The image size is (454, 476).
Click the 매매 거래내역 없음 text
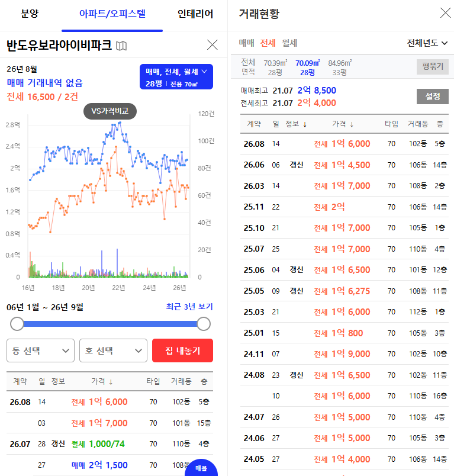click(x=45, y=83)
